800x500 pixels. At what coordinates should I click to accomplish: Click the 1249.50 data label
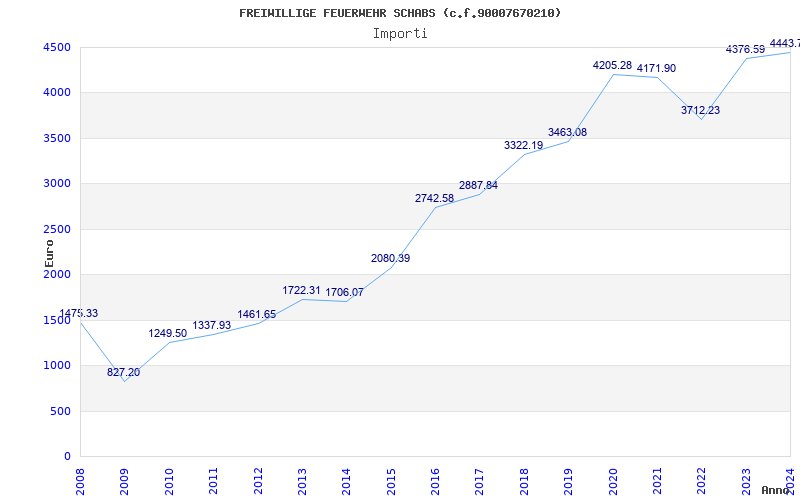click(x=168, y=333)
